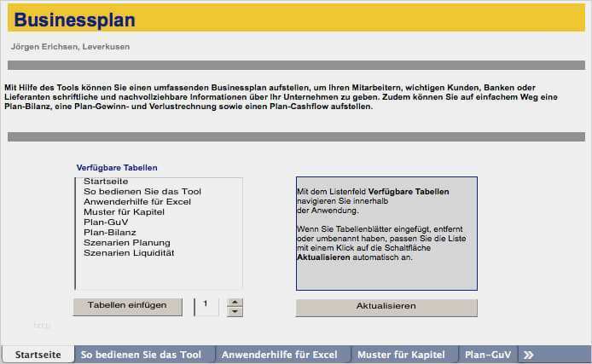Pick Plan-GuV from available tables list
Image resolution: width=592 pixels, height=364 pixels.
106,222
